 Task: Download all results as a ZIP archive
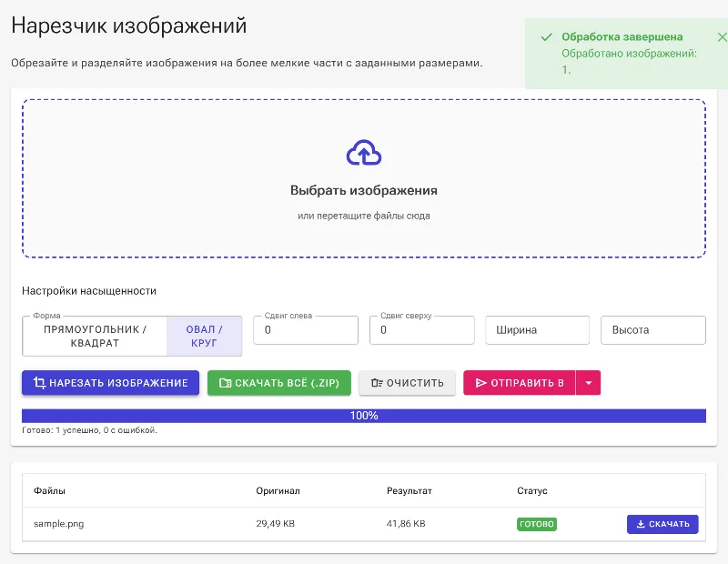tap(279, 382)
